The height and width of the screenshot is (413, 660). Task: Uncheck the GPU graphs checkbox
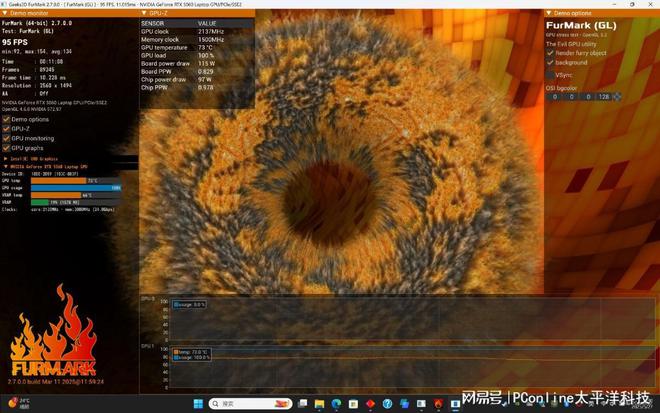coord(6,148)
